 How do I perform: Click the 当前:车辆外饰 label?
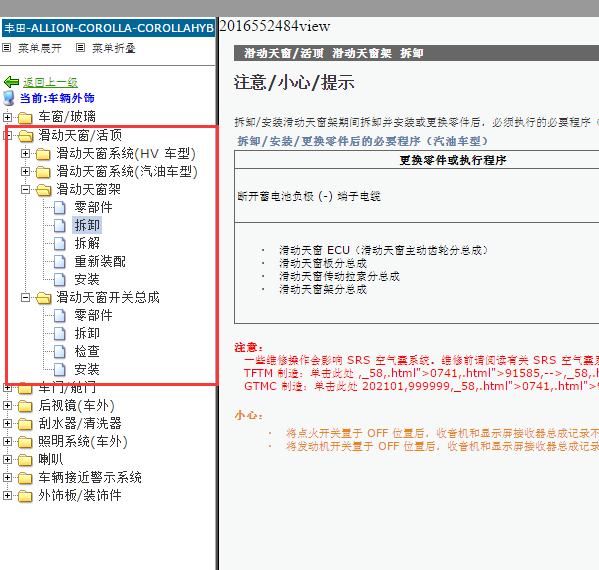[x=57, y=98]
